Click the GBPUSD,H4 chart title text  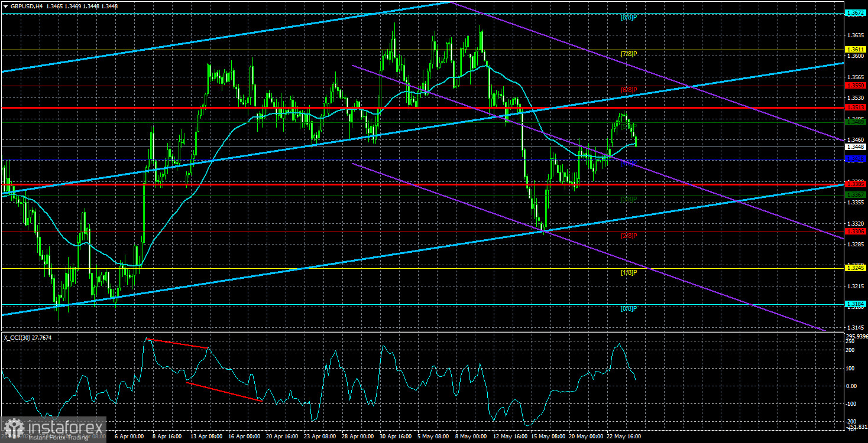coord(28,6)
